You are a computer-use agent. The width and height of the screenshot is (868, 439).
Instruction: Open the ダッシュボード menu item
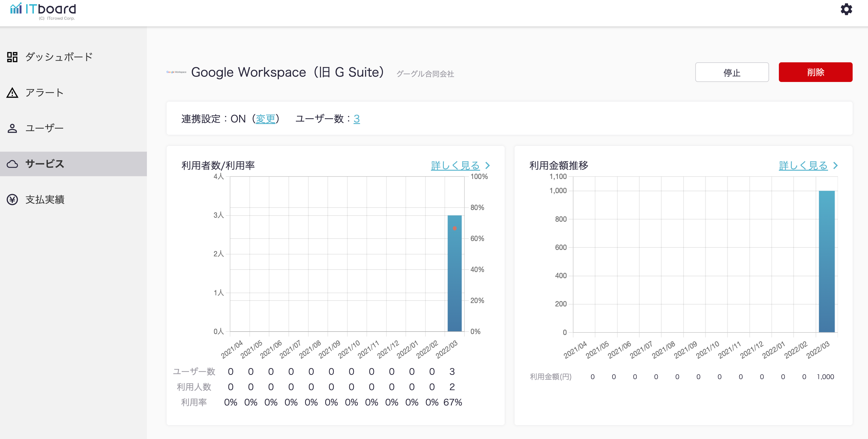point(59,57)
